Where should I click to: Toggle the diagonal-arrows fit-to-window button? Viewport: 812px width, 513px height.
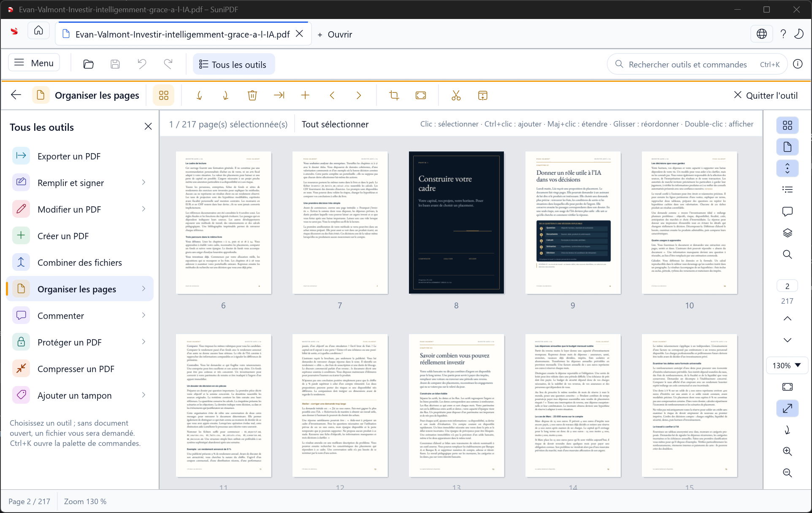point(787,408)
